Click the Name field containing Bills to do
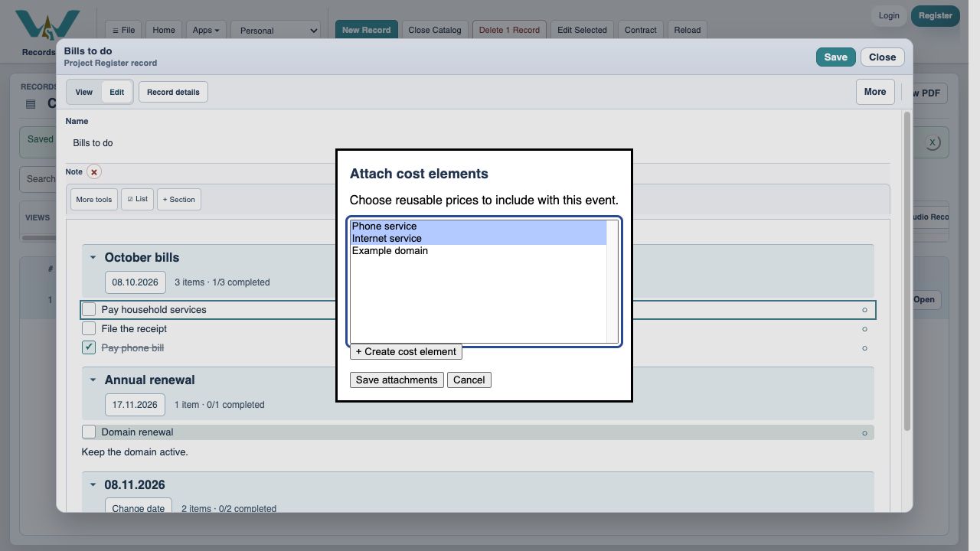Viewport: 980px width, 551px height. (x=478, y=144)
